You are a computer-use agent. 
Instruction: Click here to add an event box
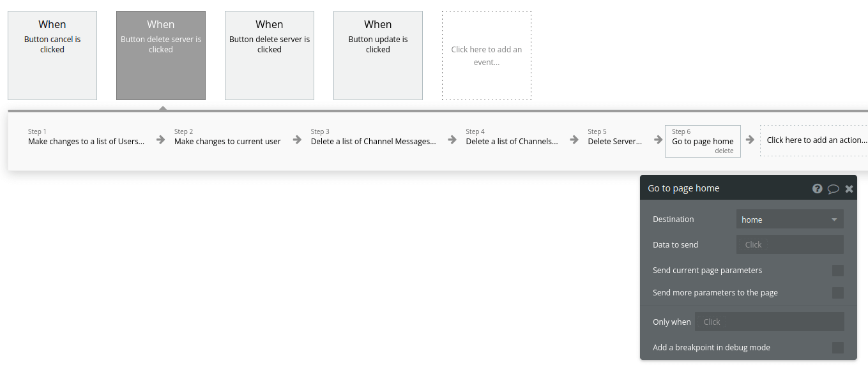pyautogui.click(x=487, y=56)
